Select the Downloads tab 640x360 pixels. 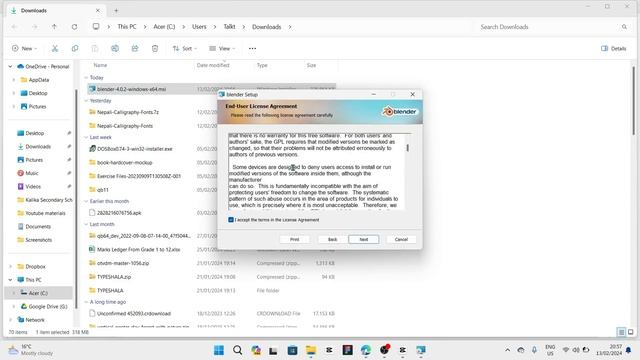point(55,11)
